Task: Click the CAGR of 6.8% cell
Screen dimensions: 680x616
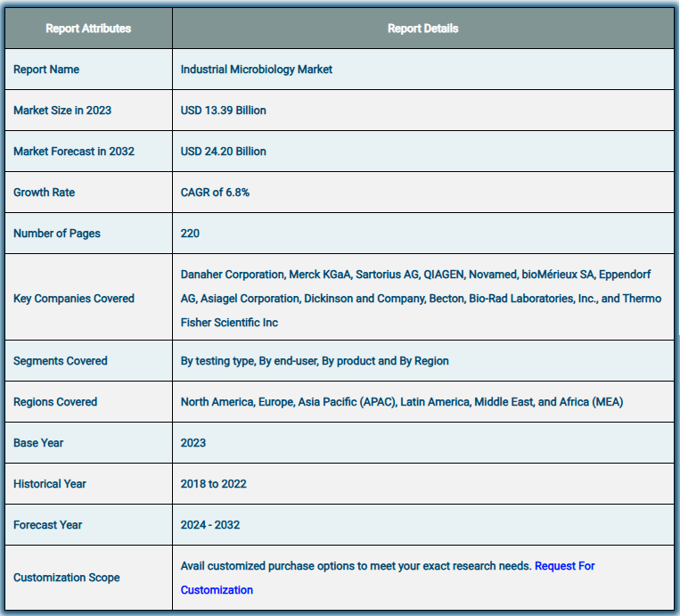Action: [215, 193]
